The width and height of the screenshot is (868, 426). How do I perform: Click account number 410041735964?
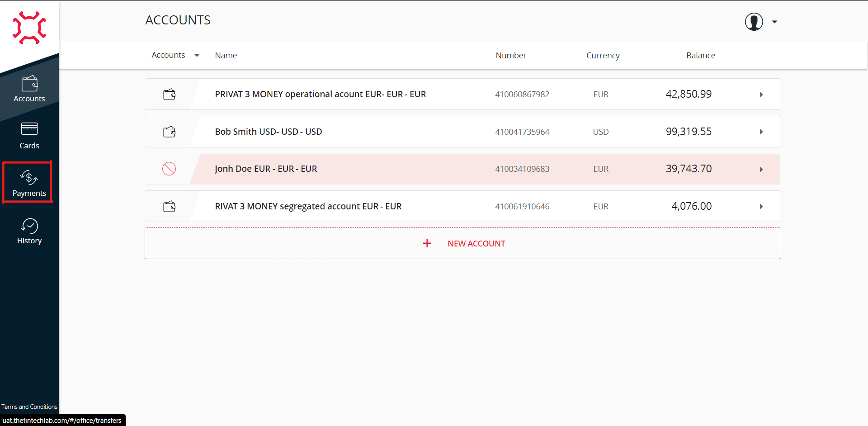coord(522,132)
